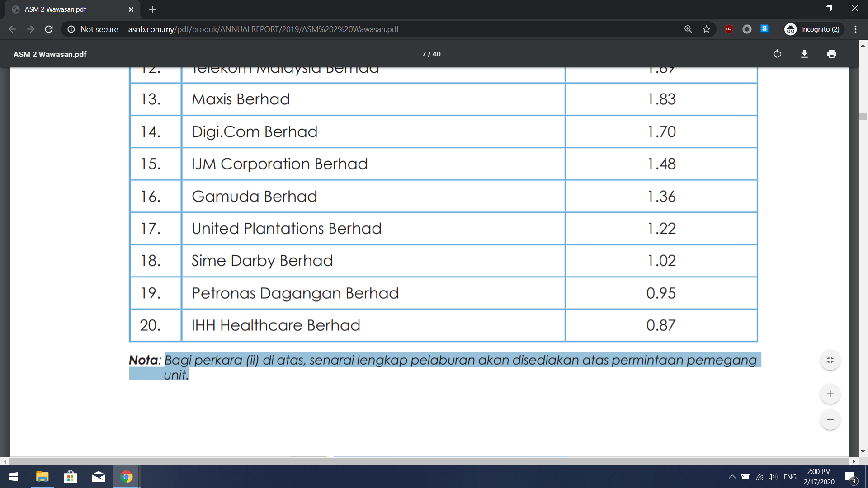Screen dimensions: 868x488
Task: Open Incognito profile menu
Action: [x=814, y=29]
